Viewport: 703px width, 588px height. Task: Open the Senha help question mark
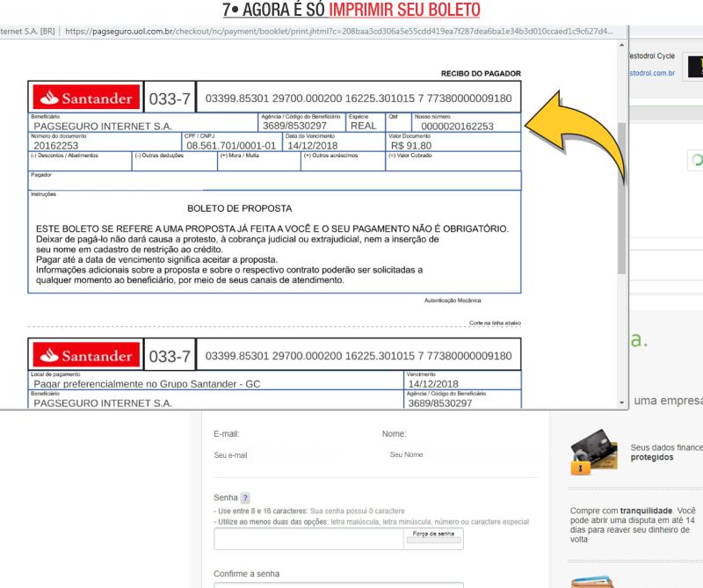[245, 497]
